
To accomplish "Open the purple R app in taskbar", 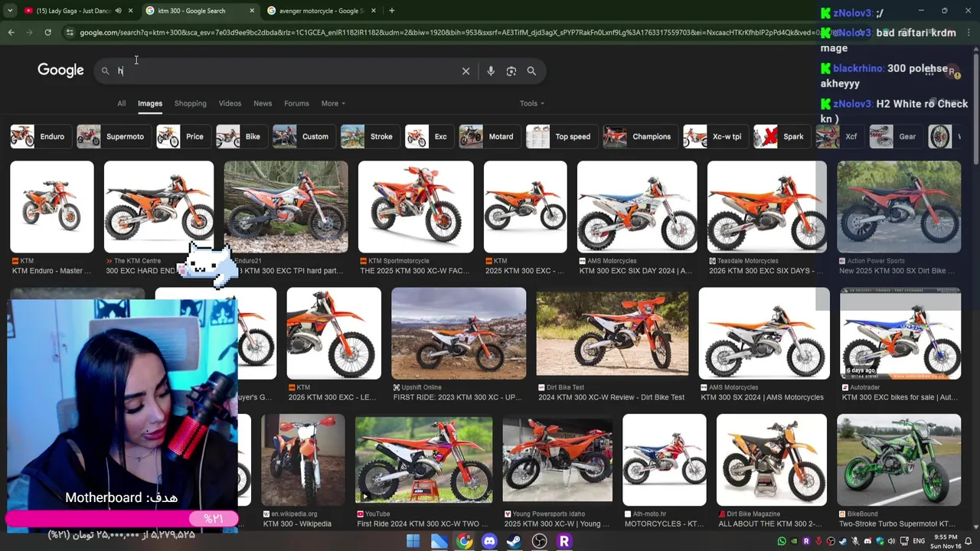I will (x=564, y=541).
